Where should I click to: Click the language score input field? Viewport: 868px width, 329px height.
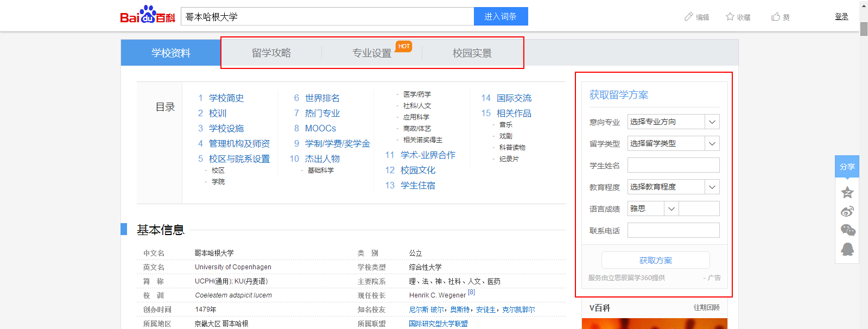tap(699, 208)
